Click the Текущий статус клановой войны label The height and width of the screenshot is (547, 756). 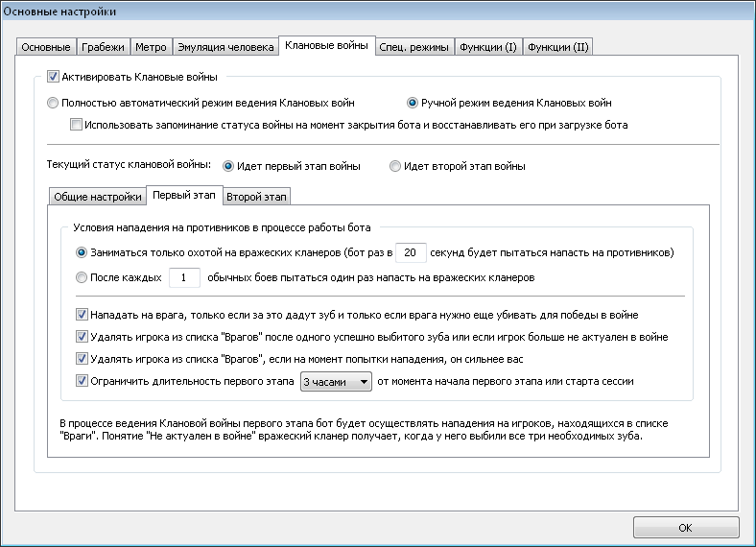[x=129, y=164]
